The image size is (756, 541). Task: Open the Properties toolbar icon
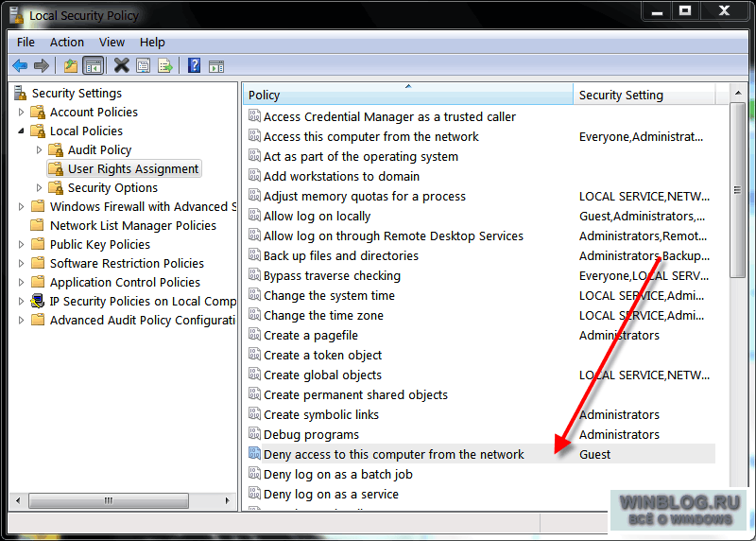pos(144,65)
